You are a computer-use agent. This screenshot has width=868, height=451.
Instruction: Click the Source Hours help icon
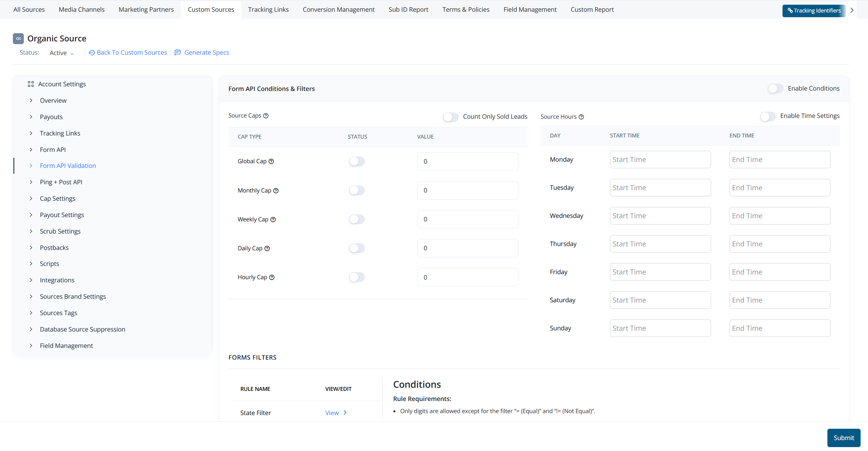(581, 117)
